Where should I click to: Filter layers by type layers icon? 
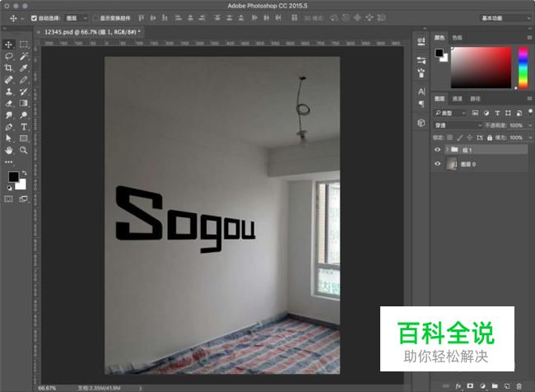click(x=497, y=113)
